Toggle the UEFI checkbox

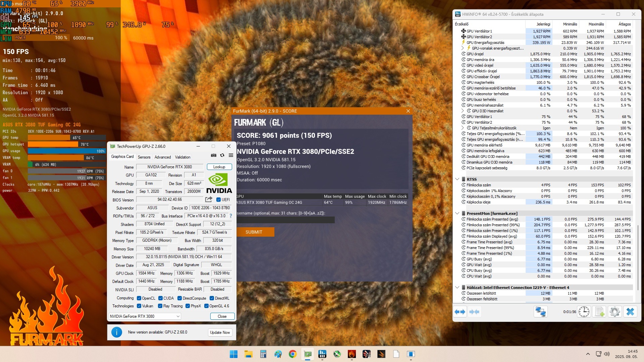coord(219,200)
